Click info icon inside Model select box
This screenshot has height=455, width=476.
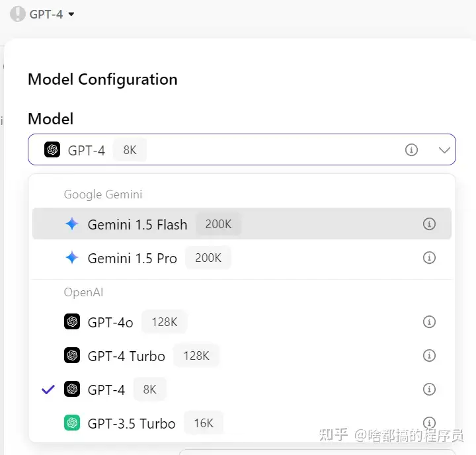point(411,150)
